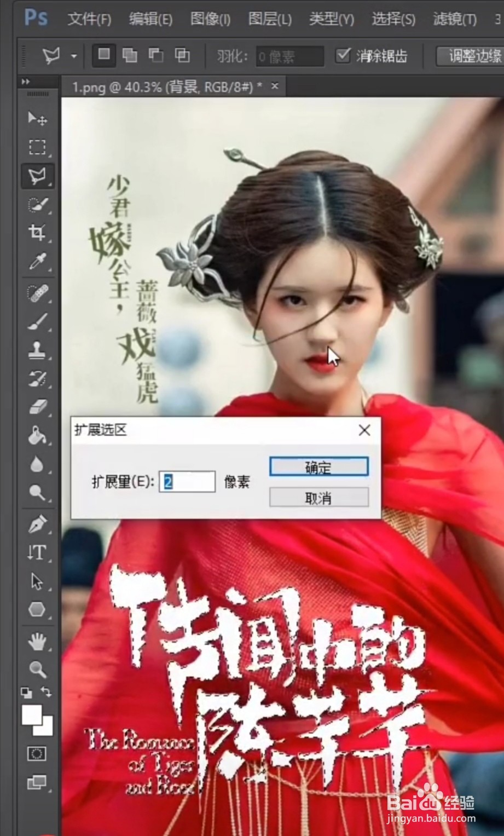This screenshot has height=836, width=504.
Task: Select the Polygon shape tool
Action: 37,609
